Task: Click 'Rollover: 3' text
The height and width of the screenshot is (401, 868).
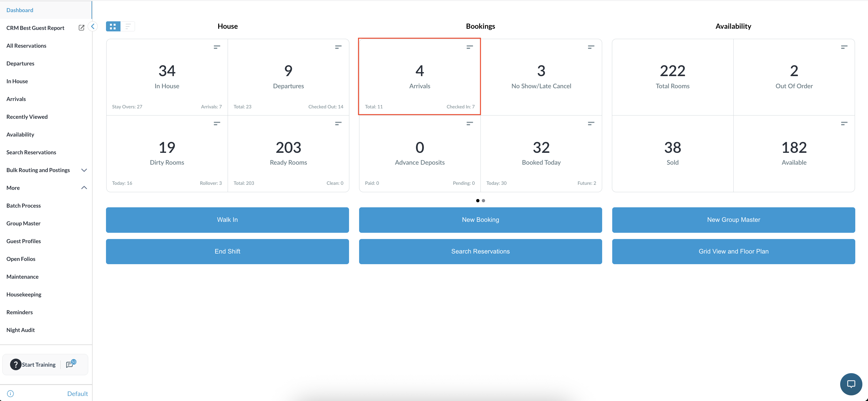Action: (211, 183)
